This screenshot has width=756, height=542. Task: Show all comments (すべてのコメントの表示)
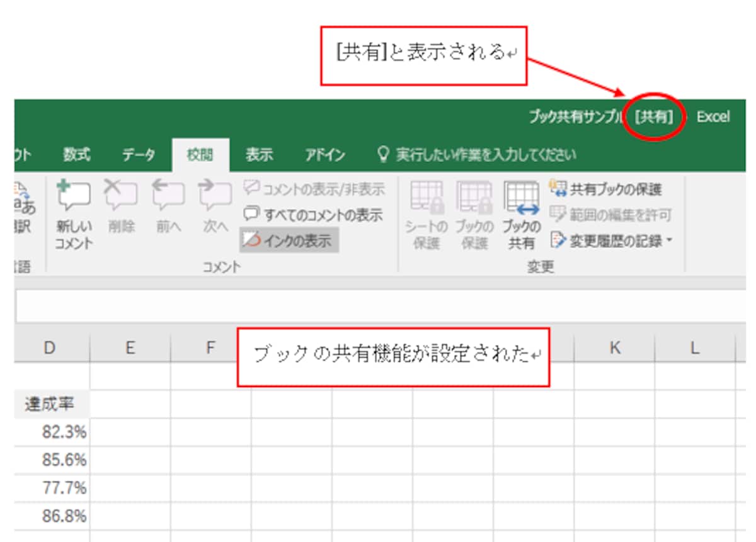(x=313, y=215)
